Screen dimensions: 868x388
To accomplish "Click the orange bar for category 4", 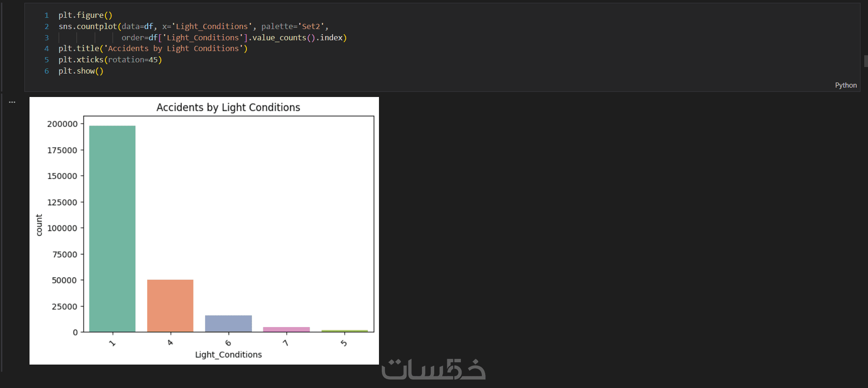I will click(x=170, y=306).
